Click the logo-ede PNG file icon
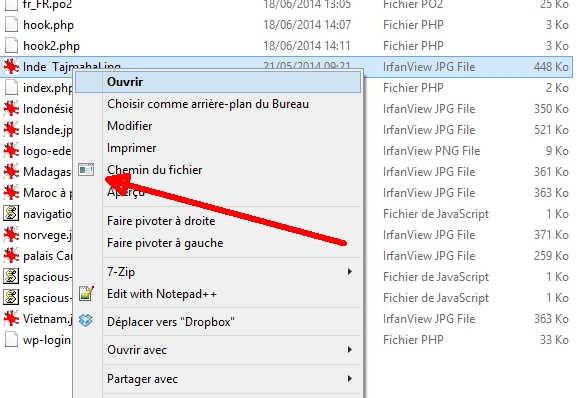The image size is (584, 398). (11, 151)
